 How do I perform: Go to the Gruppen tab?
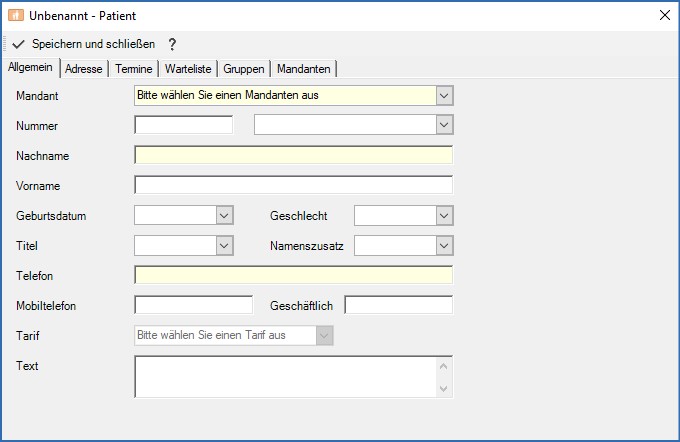pyautogui.click(x=244, y=69)
